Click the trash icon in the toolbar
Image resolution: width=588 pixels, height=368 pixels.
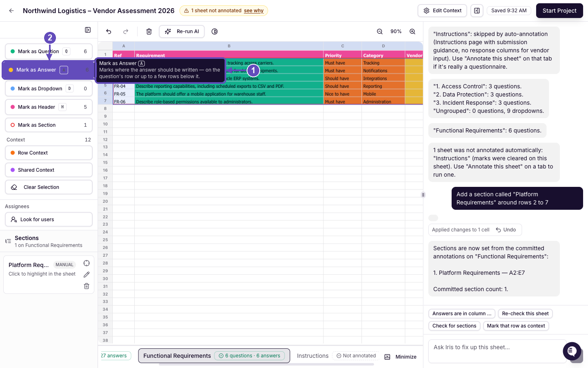tap(149, 31)
